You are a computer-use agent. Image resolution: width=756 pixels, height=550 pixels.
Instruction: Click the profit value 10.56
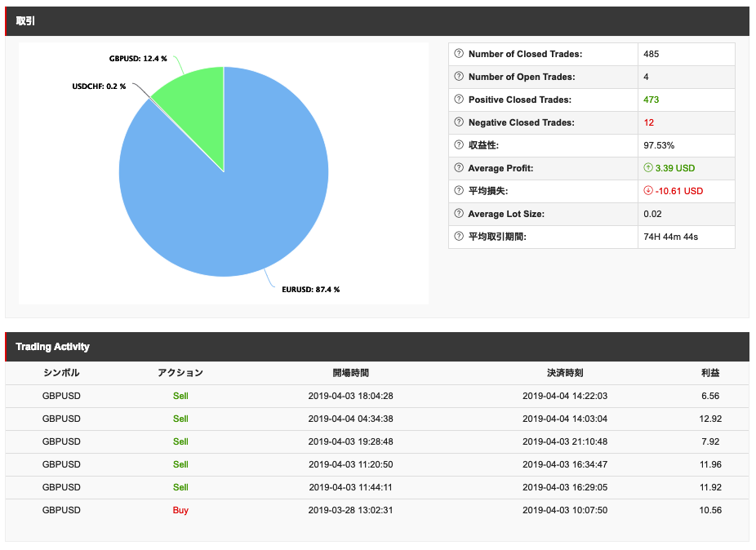(710, 510)
